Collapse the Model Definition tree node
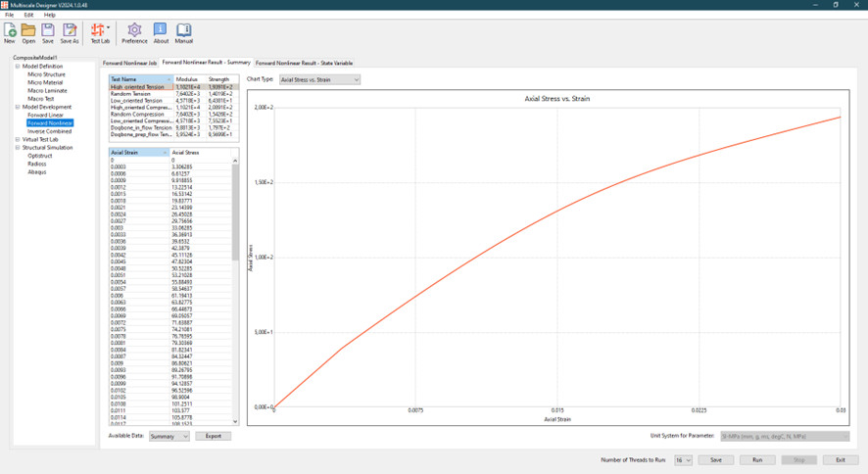Image resolution: width=868 pixels, height=474 pixels. [x=17, y=67]
